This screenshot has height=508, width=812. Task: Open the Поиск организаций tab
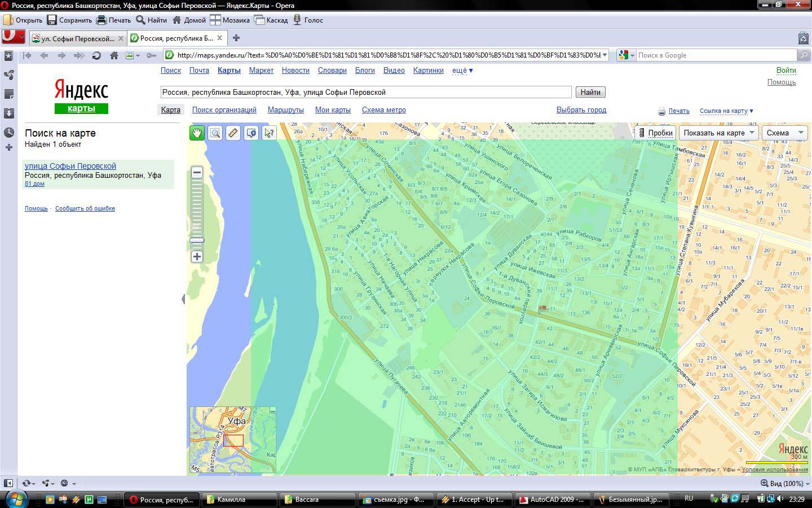pos(224,110)
